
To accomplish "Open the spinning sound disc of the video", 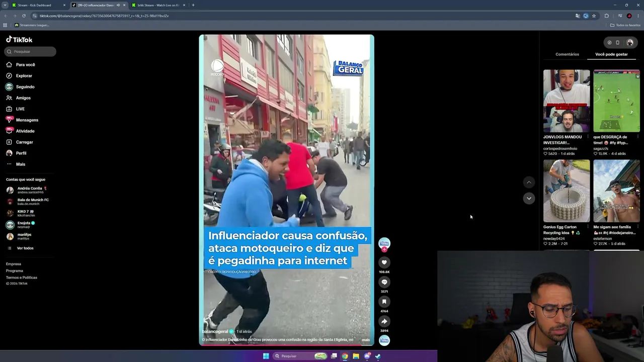I will point(384,340).
